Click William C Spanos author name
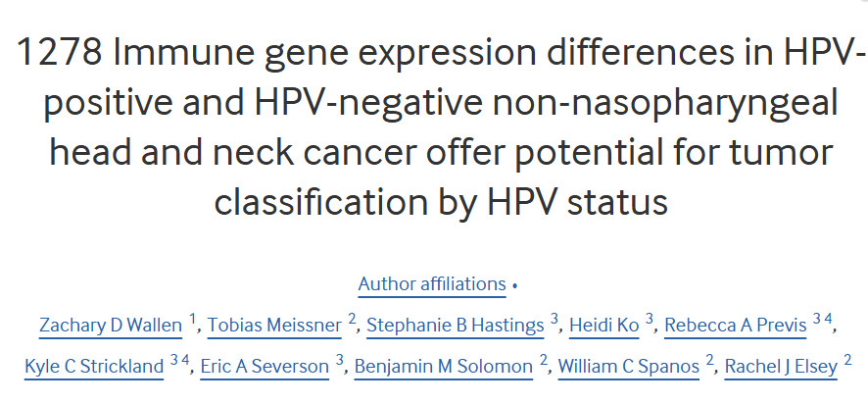The width and height of the screenshot is (868, 404). [x=628, y=368]
